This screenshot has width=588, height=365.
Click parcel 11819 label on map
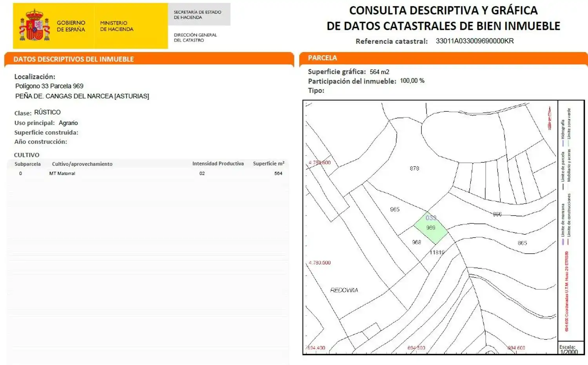(437, 252)
